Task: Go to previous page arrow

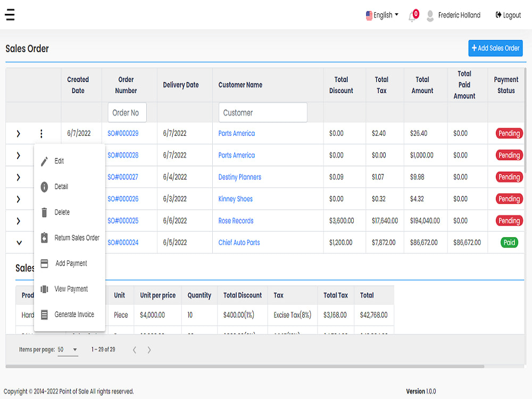Action: (x=135, y=350)
